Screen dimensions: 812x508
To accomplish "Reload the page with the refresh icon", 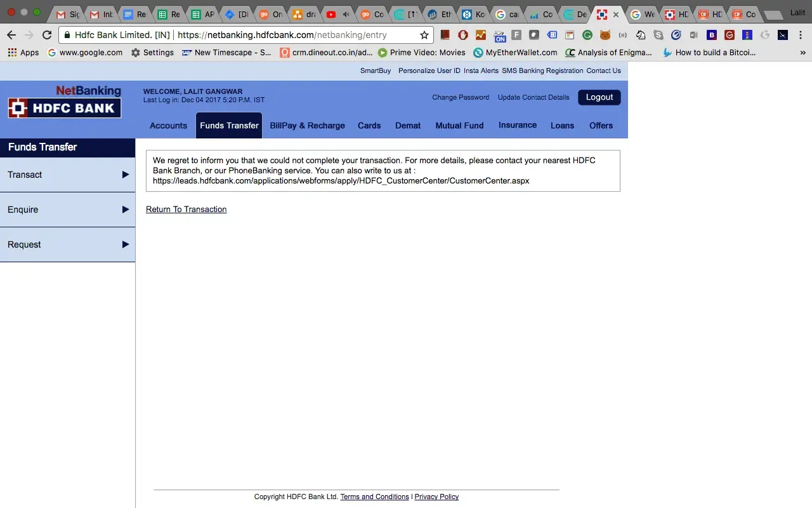I will point(46,35).
